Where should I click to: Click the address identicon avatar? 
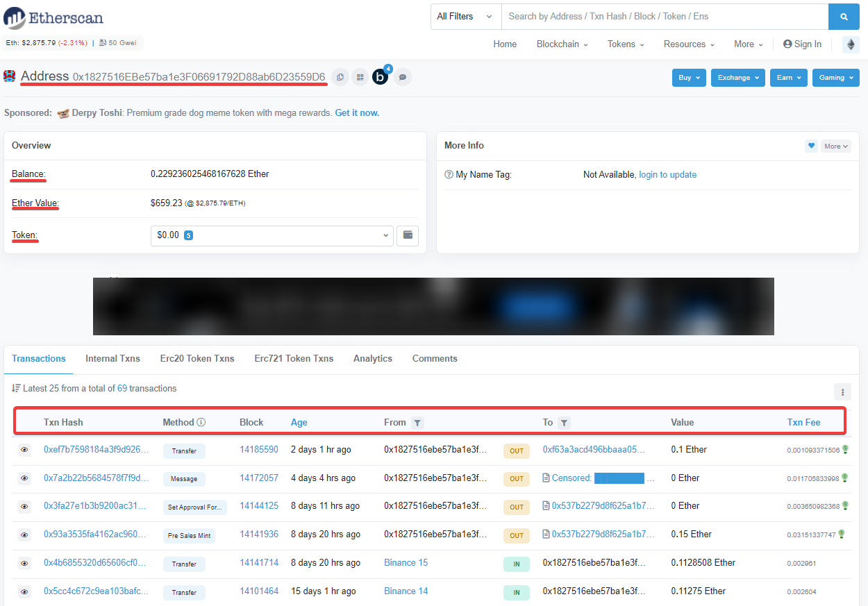tap(10, 76)
